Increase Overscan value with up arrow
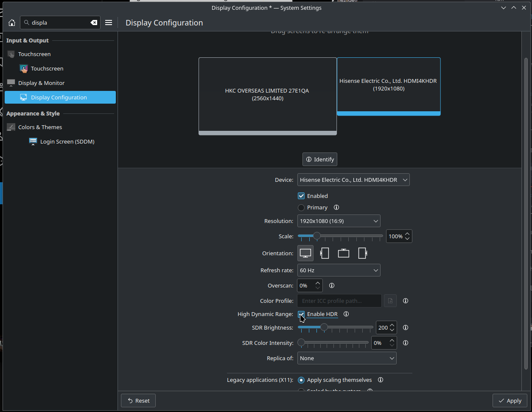 pos(318,282)
